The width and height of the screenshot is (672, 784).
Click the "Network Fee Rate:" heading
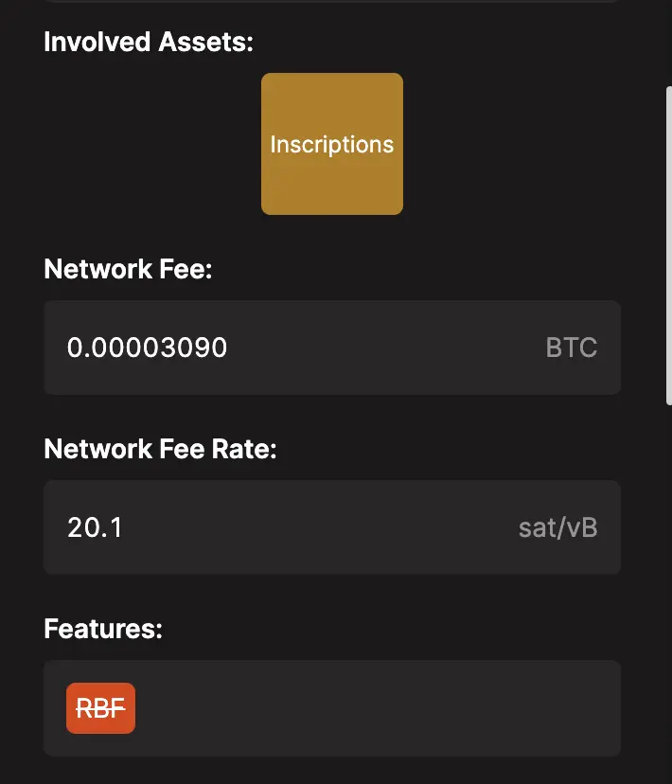(160, 449)
